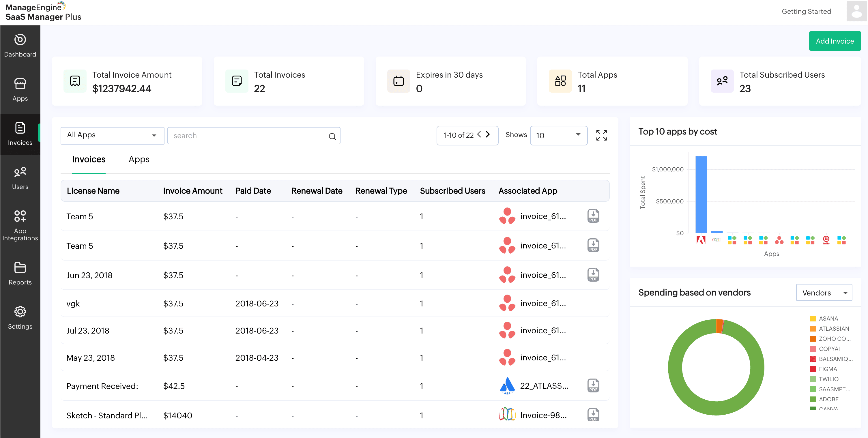This screenshot has height=438, width=868.
Task: Sort by License Name column header
Action: click(x=93, y=191)
